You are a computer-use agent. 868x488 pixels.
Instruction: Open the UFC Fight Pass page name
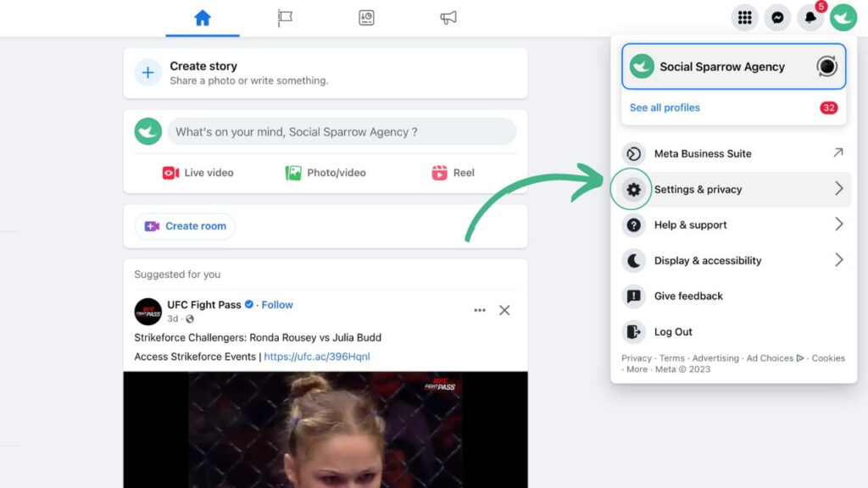(x=204, y=305)
